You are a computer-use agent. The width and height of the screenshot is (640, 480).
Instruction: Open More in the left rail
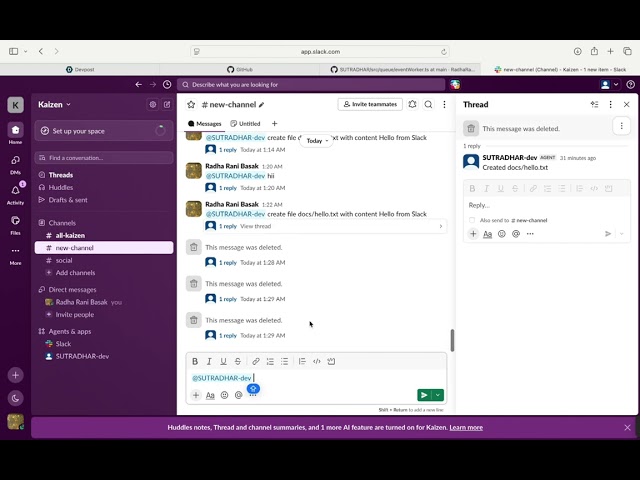point(16,255)
